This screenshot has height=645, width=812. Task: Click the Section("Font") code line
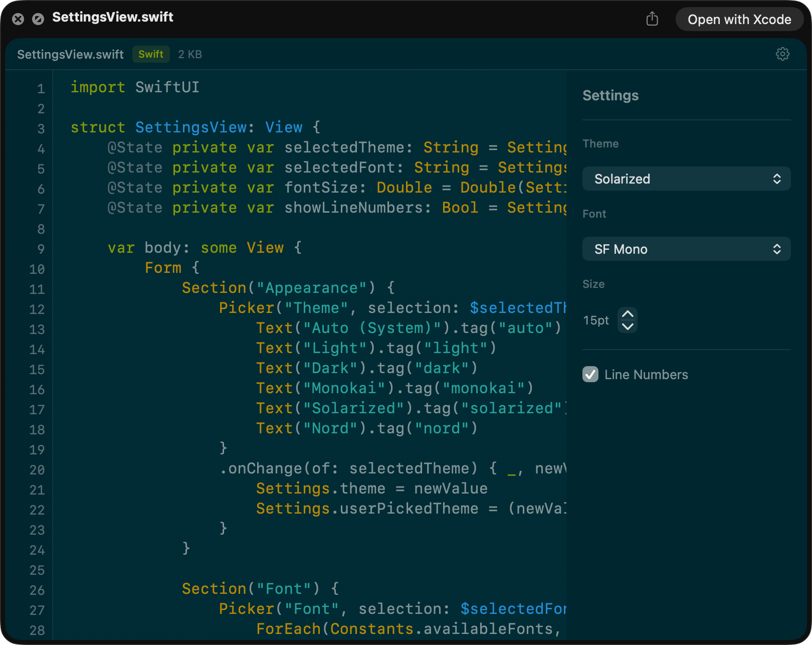click(x=261, y=589)
